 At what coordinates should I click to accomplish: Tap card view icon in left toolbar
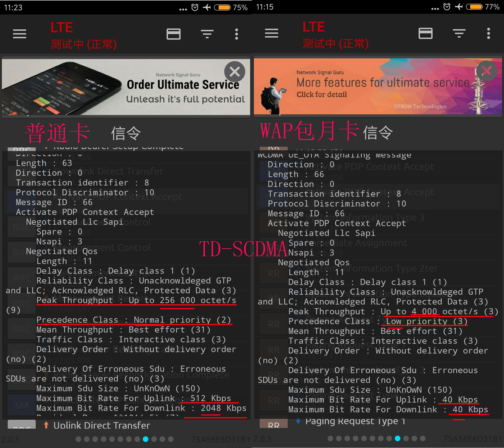pyautogui.click(x=174, y=34)
